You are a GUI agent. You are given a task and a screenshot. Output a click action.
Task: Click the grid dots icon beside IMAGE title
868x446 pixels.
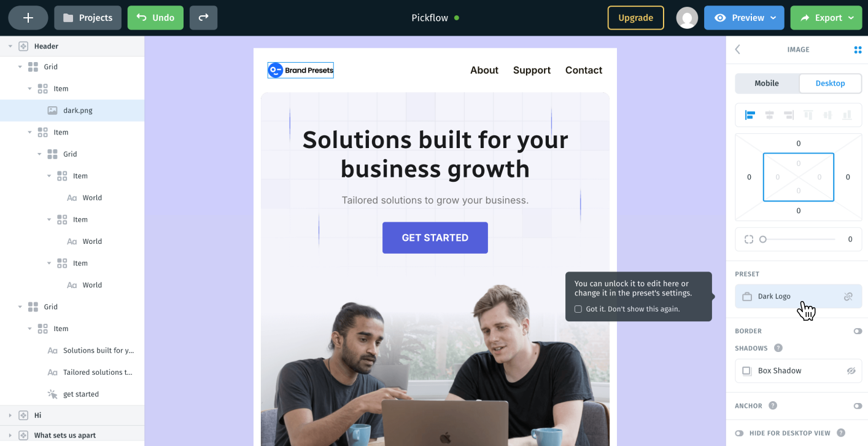coord(858,50)
